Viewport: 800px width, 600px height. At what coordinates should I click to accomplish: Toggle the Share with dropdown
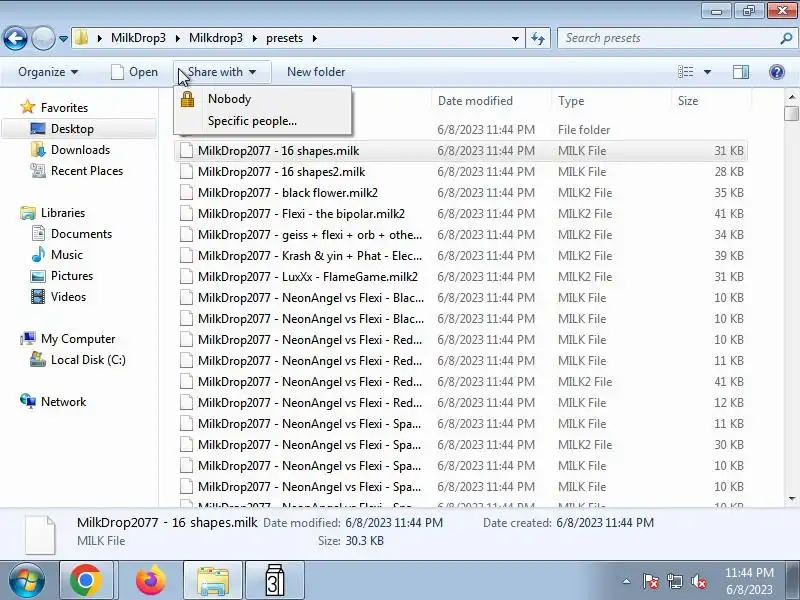[222, 72]
